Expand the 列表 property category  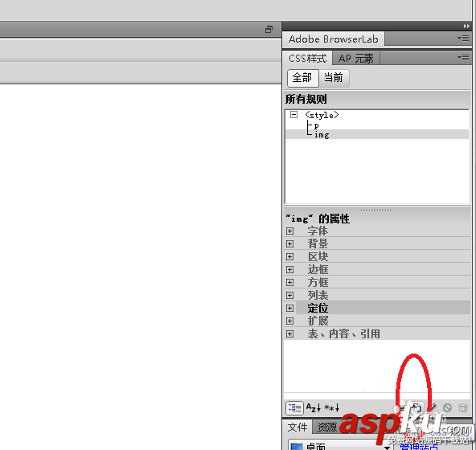pos(290,295)
